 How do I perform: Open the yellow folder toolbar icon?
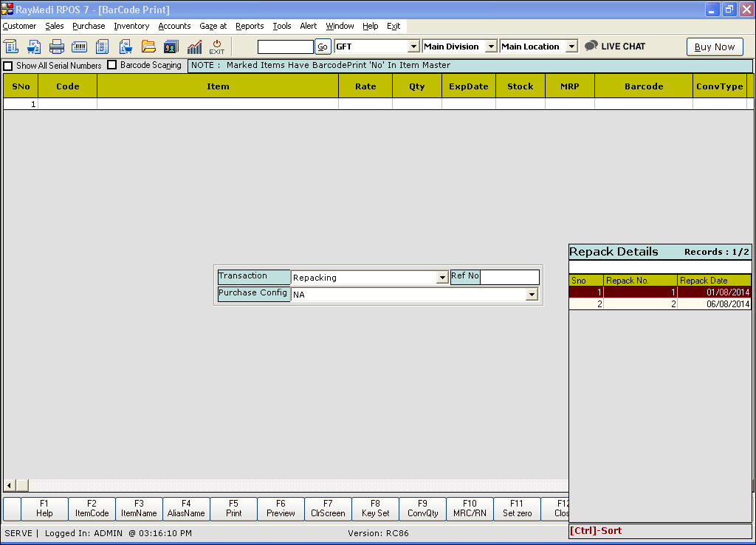coord(148,47)
